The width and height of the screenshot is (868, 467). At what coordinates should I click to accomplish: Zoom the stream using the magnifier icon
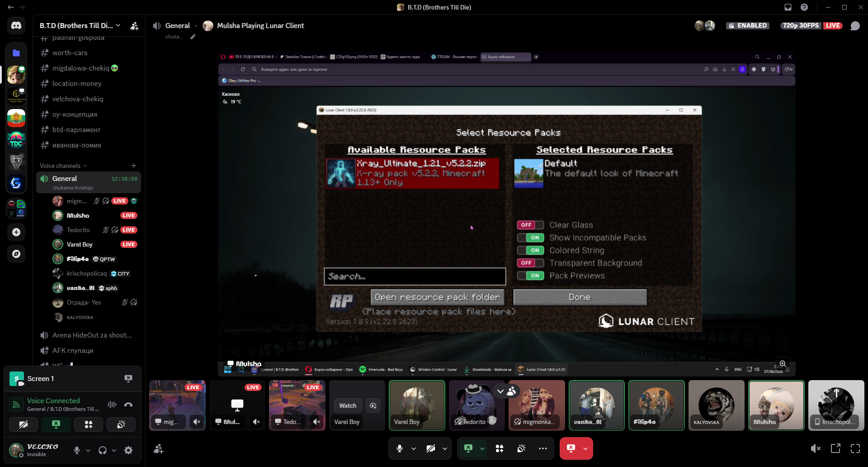[783, 364]
